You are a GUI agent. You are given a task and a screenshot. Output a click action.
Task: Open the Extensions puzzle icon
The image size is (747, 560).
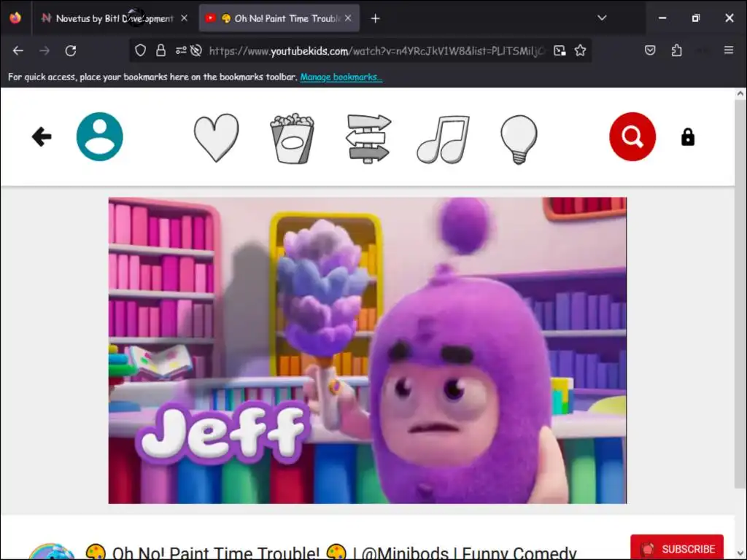(x=676, y=50)
